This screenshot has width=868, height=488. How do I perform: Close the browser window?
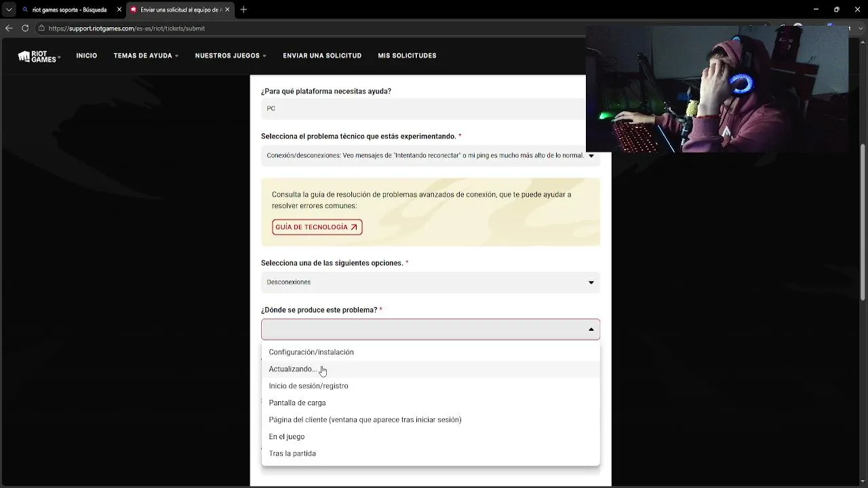[856, 9]
